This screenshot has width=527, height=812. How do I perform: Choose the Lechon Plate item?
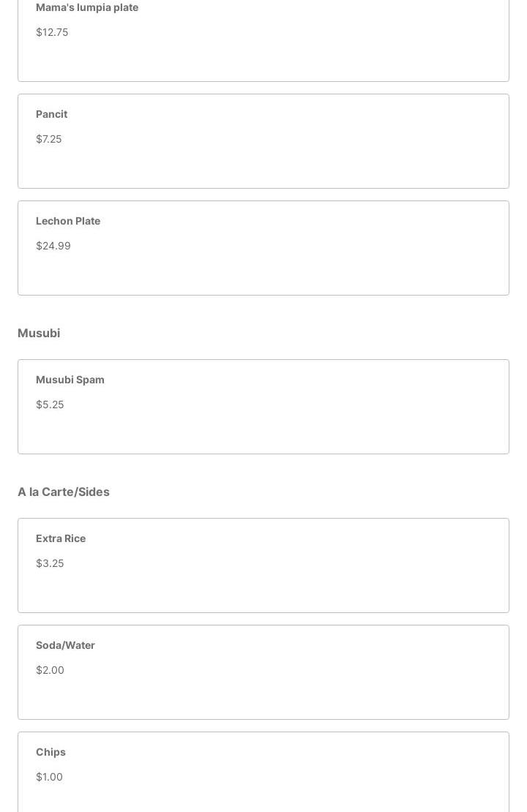(263, 248)
